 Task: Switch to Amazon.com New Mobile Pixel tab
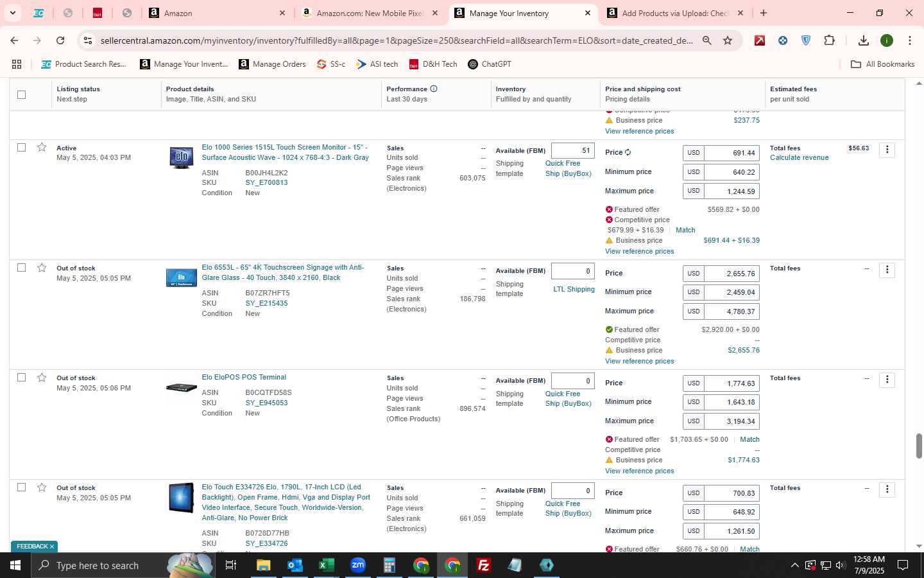(371, 13)
